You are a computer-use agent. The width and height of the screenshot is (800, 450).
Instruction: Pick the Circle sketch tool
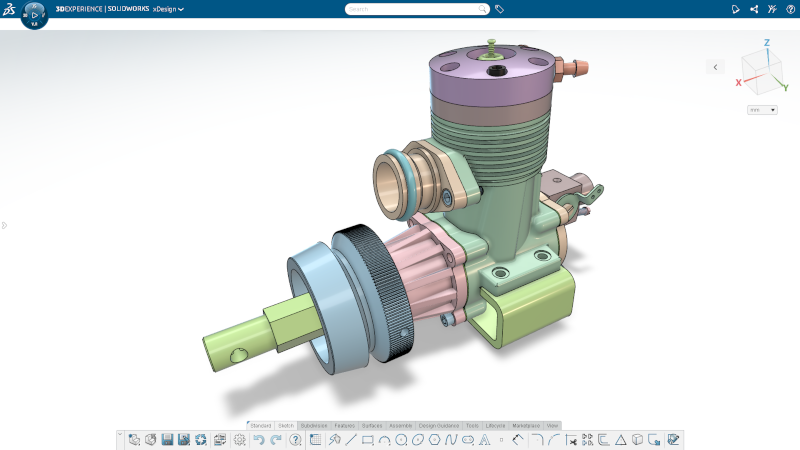[x=401, y=439]
